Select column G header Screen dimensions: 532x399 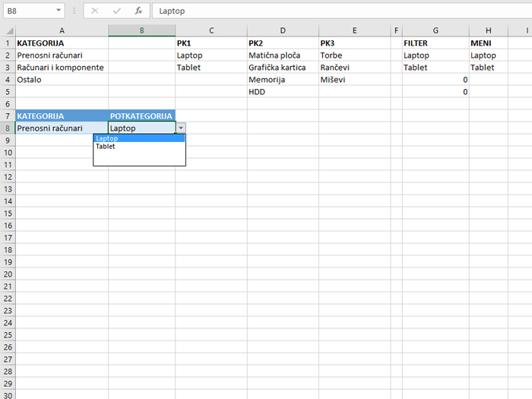click(x=435, y=30)
